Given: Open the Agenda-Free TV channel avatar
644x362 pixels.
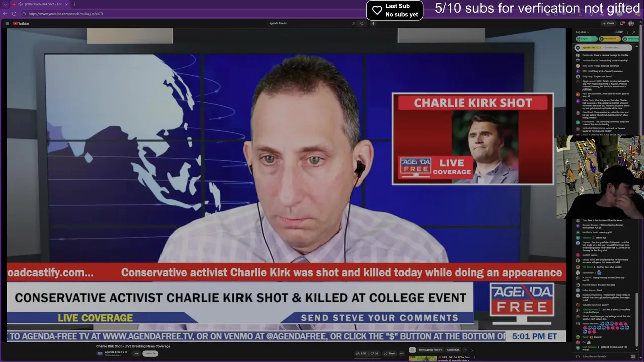Looking at the screenshot, I should pos(100,353).
